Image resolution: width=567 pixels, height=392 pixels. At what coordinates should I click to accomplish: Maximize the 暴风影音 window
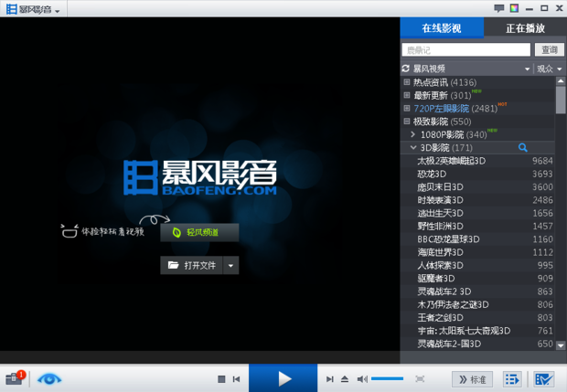(544, 8)
